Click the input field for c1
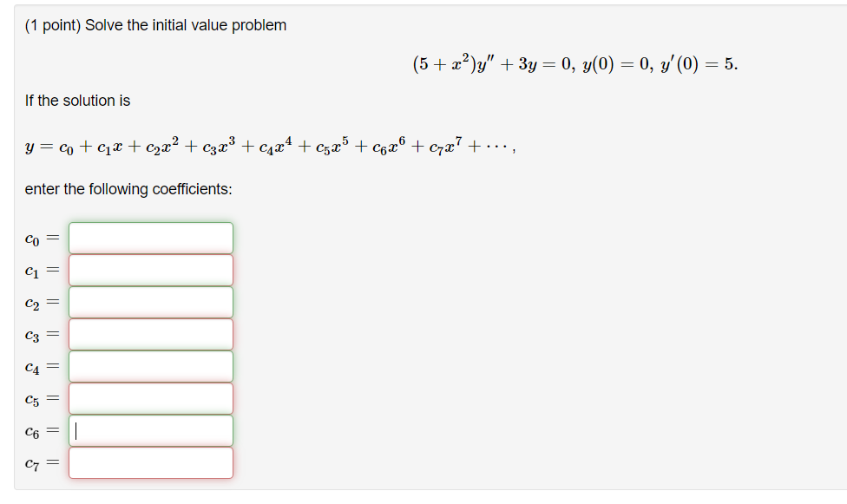 click(x=150, y=269)
